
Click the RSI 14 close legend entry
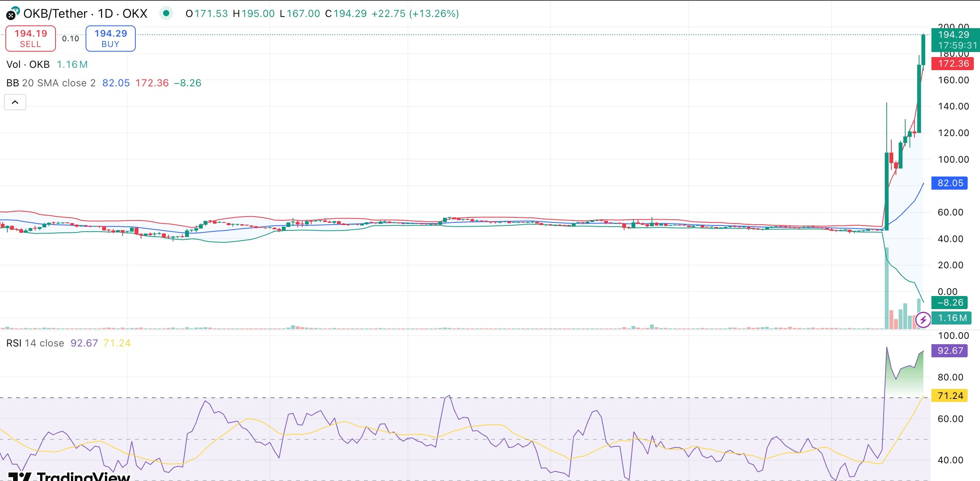pyautogui.click(x=35, y=343)
